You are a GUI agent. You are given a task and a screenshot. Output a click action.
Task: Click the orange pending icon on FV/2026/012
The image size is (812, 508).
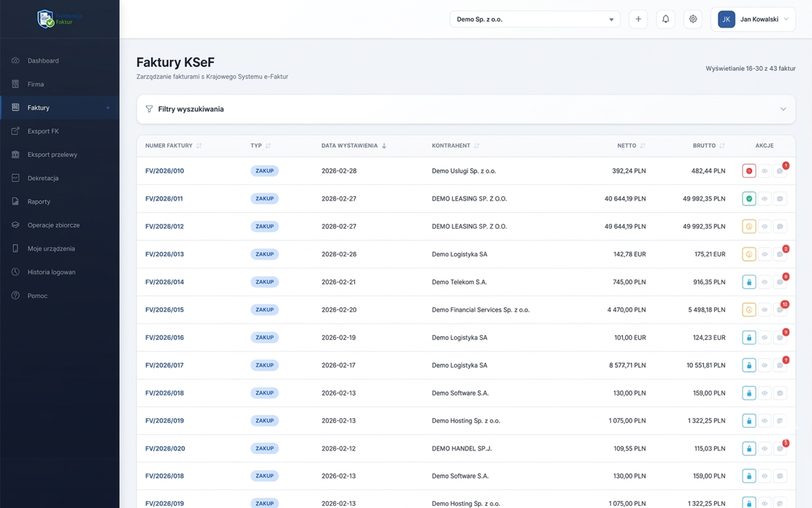(749, 227)
